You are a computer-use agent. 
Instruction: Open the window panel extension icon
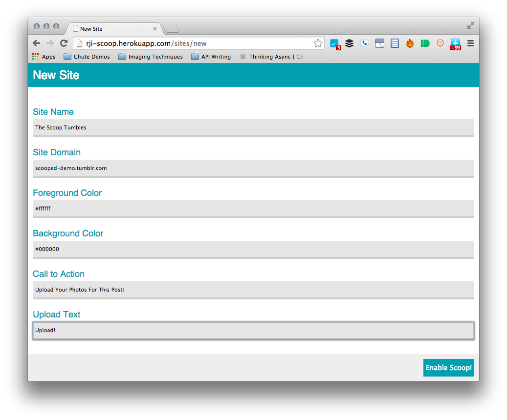pos(379,43)
